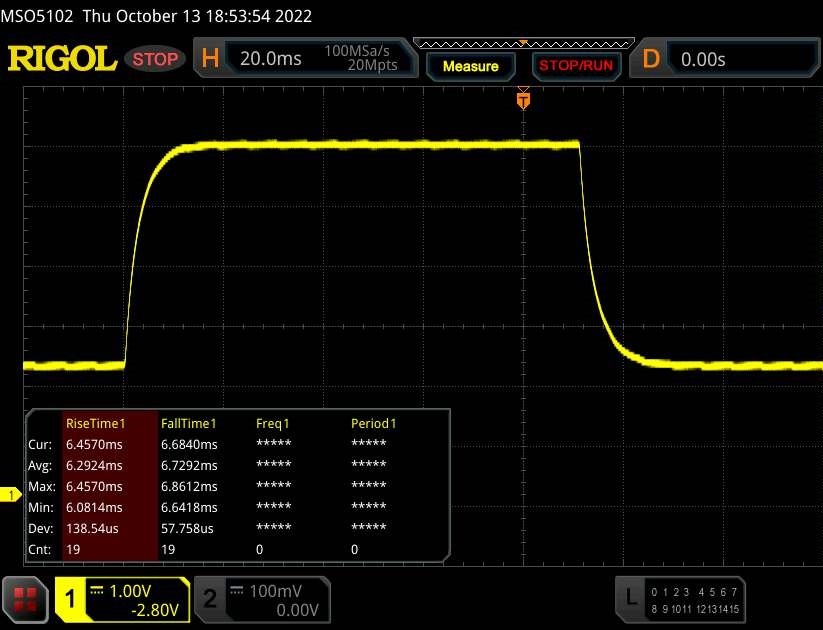Toggle channel 2 with 100mV scale
Image resolution: width=823 pixels, height=630 pixels.
tap(259, 598)
